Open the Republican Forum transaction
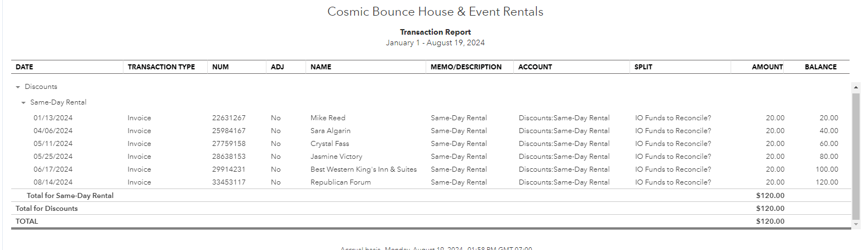This screenshot has height=250, width=868. pyautogui.click(x=340, y=182)
